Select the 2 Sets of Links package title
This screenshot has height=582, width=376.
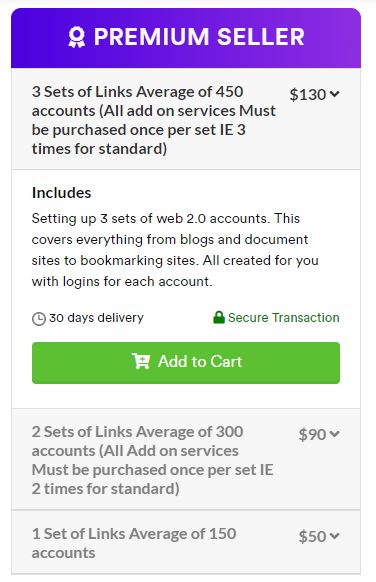(153, 460)
